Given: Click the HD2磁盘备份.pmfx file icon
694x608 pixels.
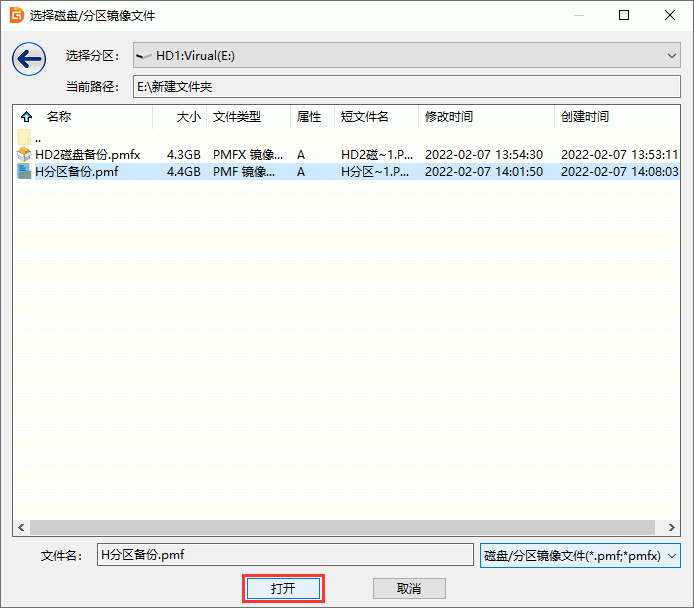Looking at the screenshot, I should (24, 154).
